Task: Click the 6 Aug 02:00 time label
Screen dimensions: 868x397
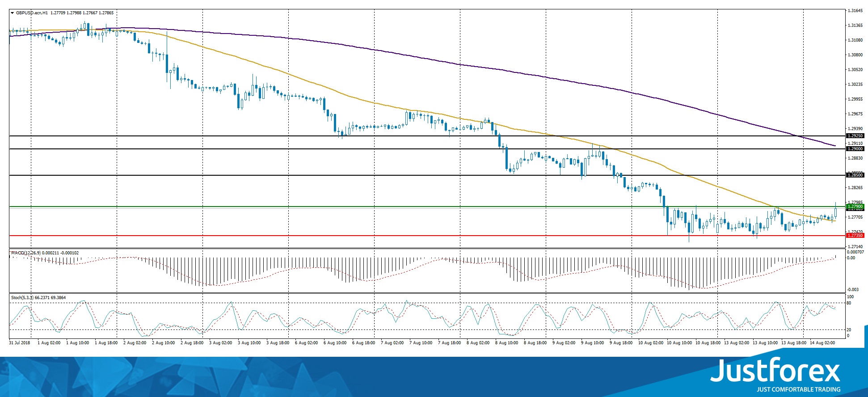Action: [x=306, y=343]
